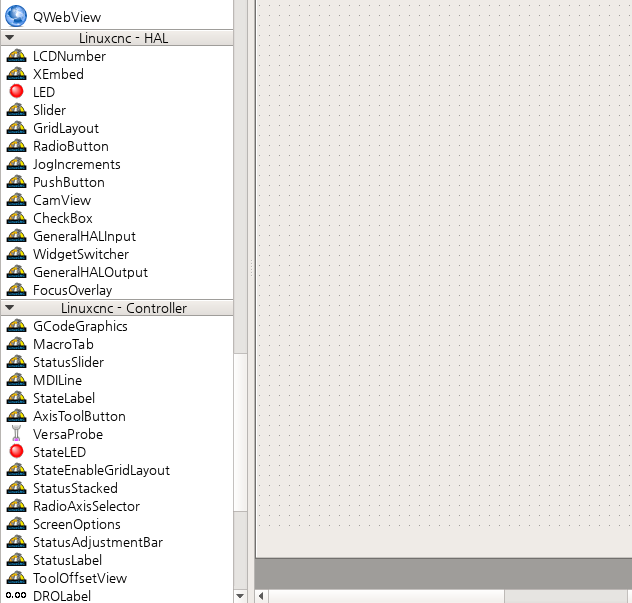The width and height of the screenshot is (632, 603).
Task: Select the MDILine icon
Action: 17,380
